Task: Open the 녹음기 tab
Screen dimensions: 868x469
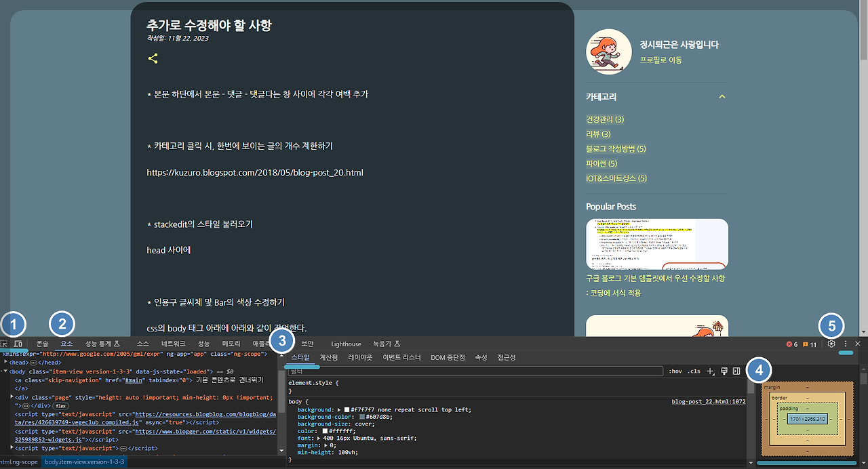Action: pyautogui.click(x=387, y=344)
